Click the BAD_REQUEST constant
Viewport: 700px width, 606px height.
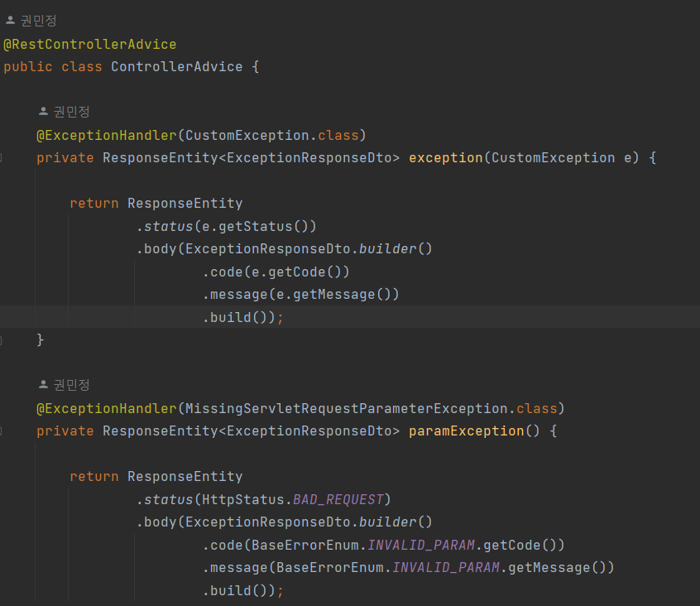pyautogui.click(x=338, y=500)
